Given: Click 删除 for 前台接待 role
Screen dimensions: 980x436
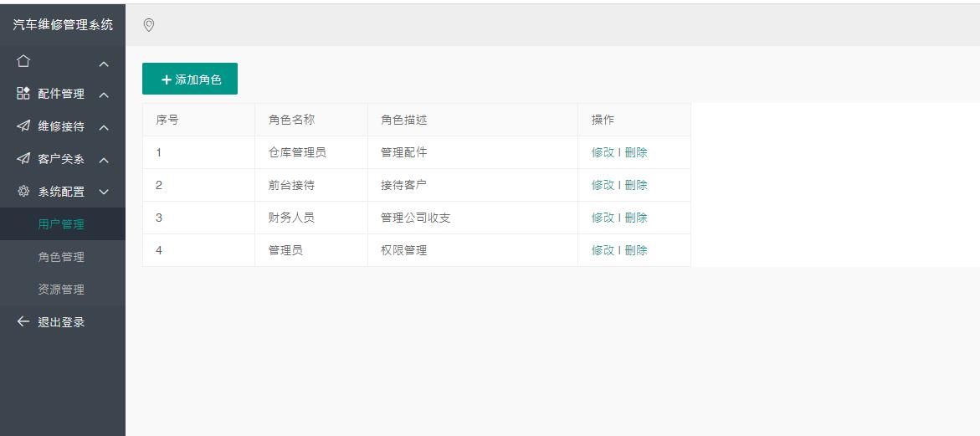Looking at the screenshot, I should [636, 185].
